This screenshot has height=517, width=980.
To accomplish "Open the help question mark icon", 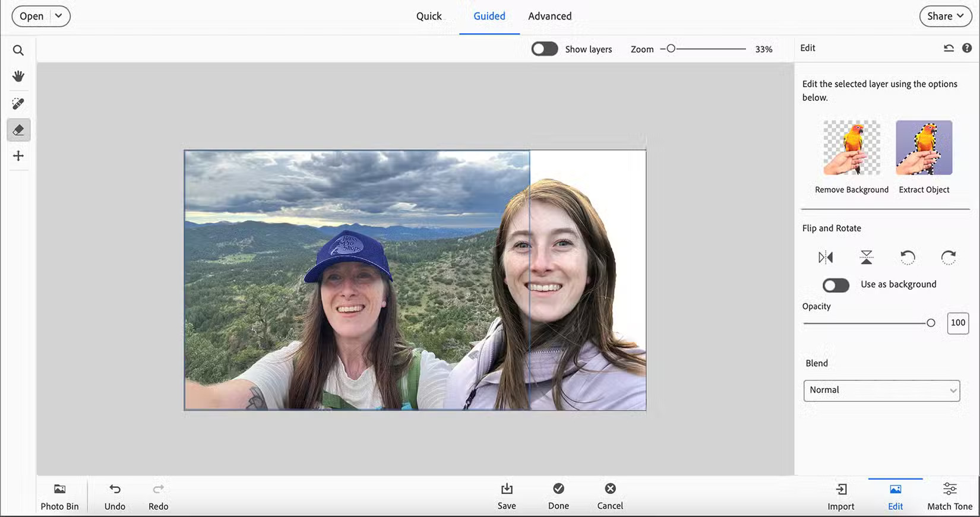I will pos(967,48).
